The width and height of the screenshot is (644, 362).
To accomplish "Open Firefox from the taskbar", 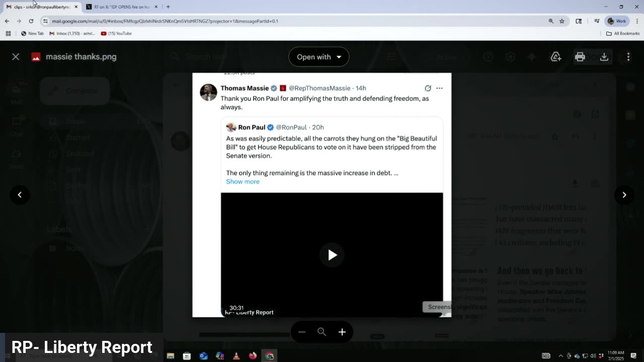I will click(x=253, y=356).
